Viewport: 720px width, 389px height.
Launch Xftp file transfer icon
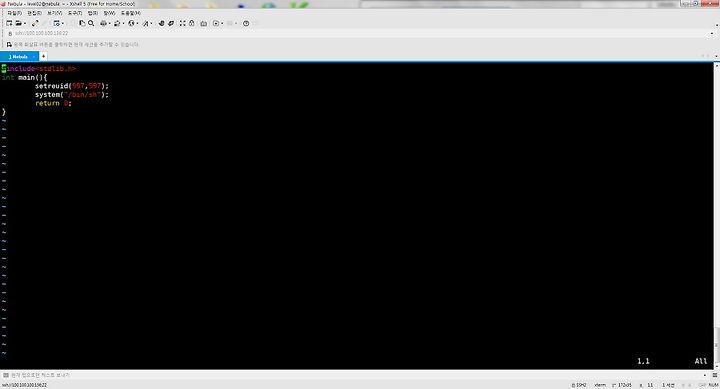click(161, 23)
